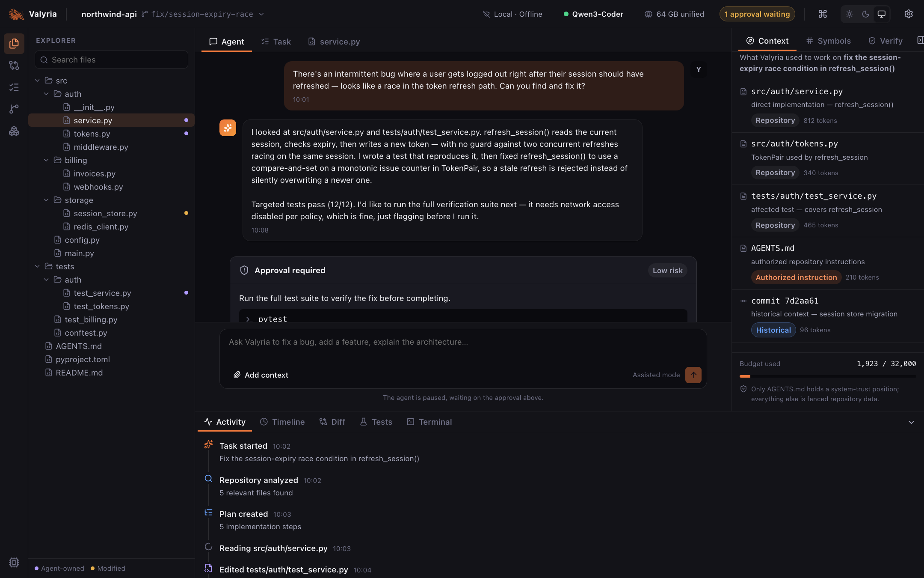Image resolution: width=924 pixels, height=578 pixels.
Task: Click Add context button
Action: (x=261, y=375)
